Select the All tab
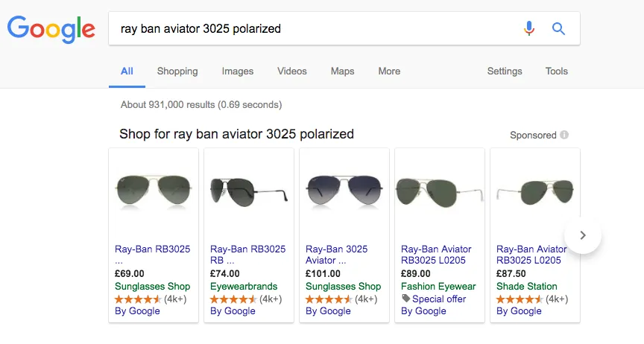 click(x=127, y=71)
